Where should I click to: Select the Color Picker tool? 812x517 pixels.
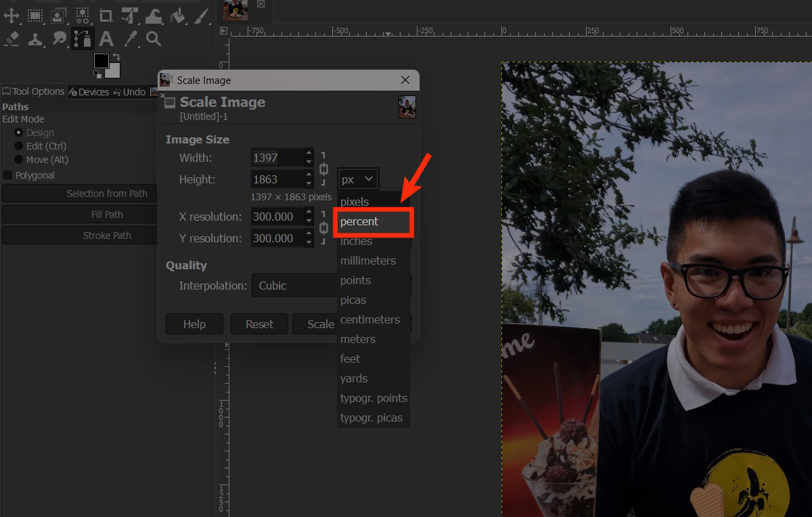[130, 39]
